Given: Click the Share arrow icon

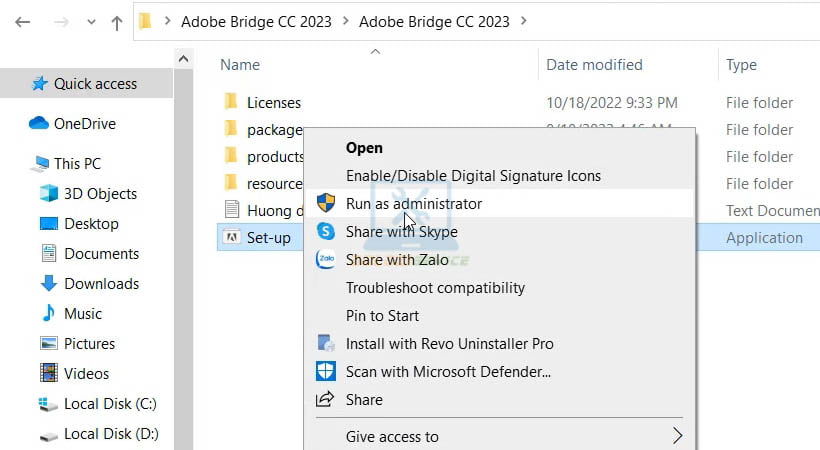Looking at the screenshot, I should [326, 400].
